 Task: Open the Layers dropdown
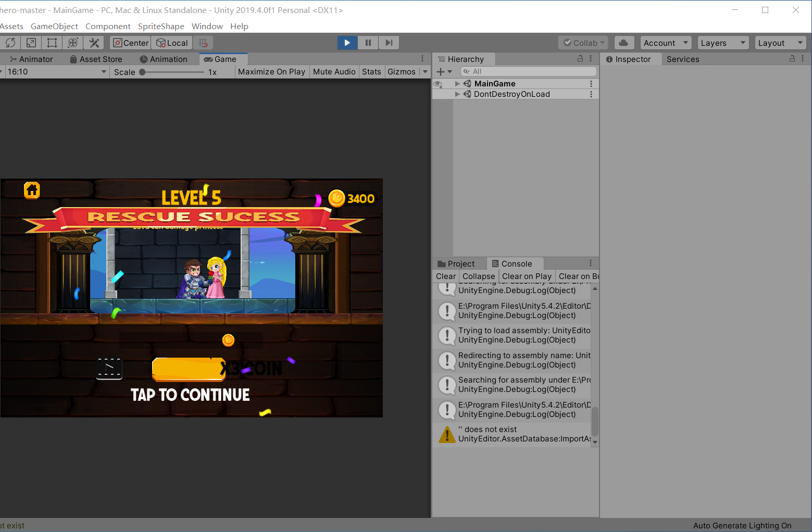tap(722, 43)
